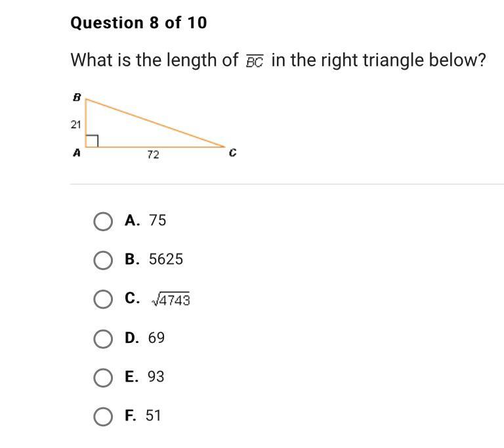This screenshot has width=504, height=448.
Task: Click the answer text 5625
Action: (x=166, y=259)
